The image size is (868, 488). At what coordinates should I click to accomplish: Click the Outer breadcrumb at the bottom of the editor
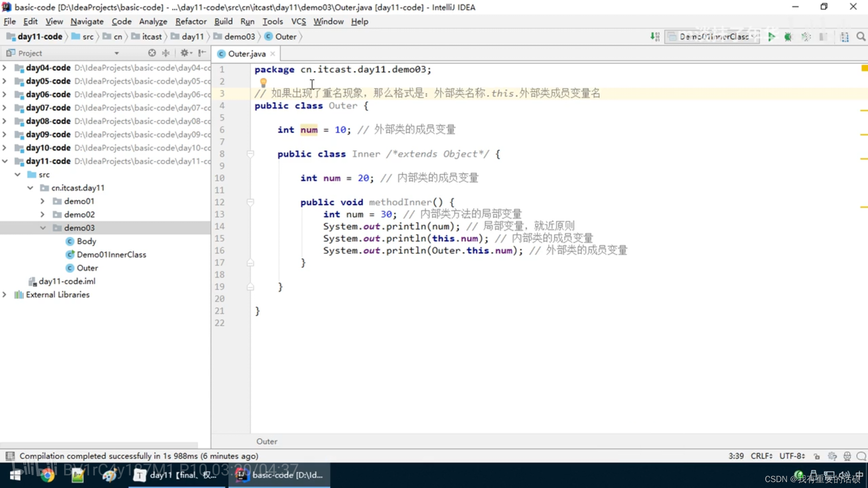267,441
